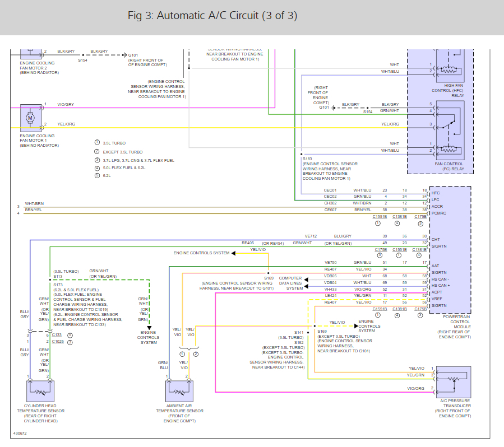Click the HS CAN + pin label

tap(441, 286)
